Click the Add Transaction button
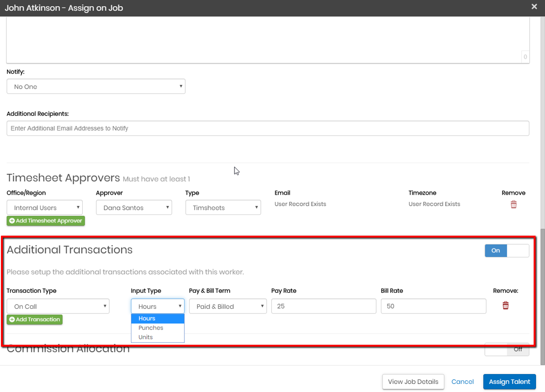Viewport: 545px width, 392px height. point(35,320)
